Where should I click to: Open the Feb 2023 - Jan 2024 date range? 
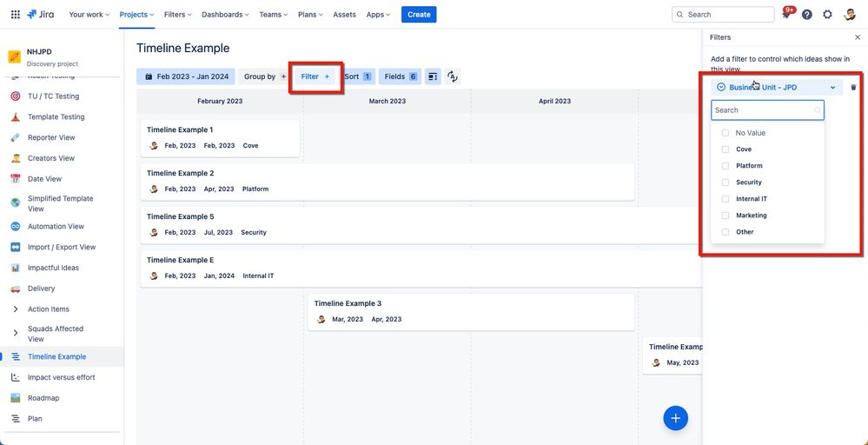click(x=186, y=76)
